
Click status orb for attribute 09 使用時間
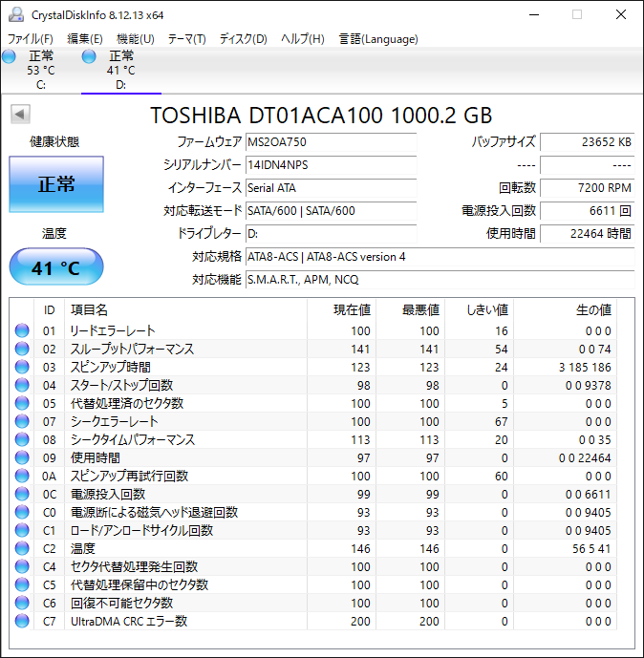coord(22,457)
